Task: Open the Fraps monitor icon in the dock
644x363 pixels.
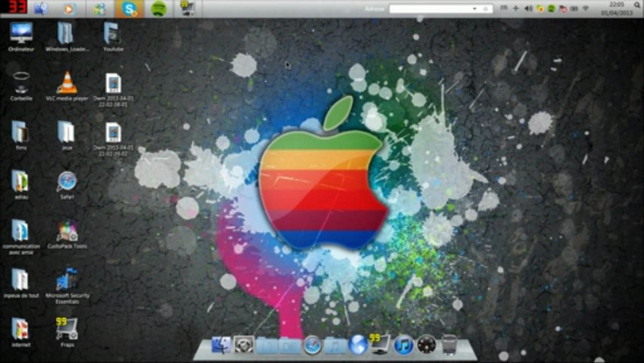Action: pos(380,343)
